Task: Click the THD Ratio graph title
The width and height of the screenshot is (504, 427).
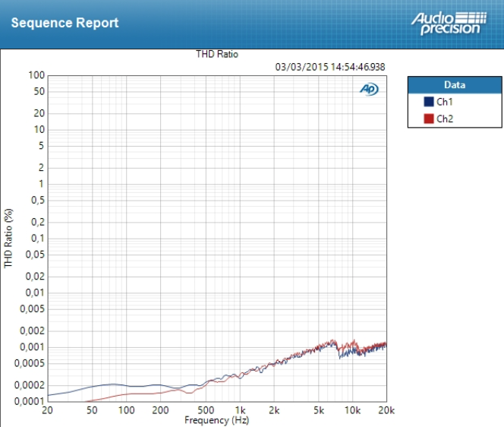Action: pyautogui.click(x=217, y=55)
